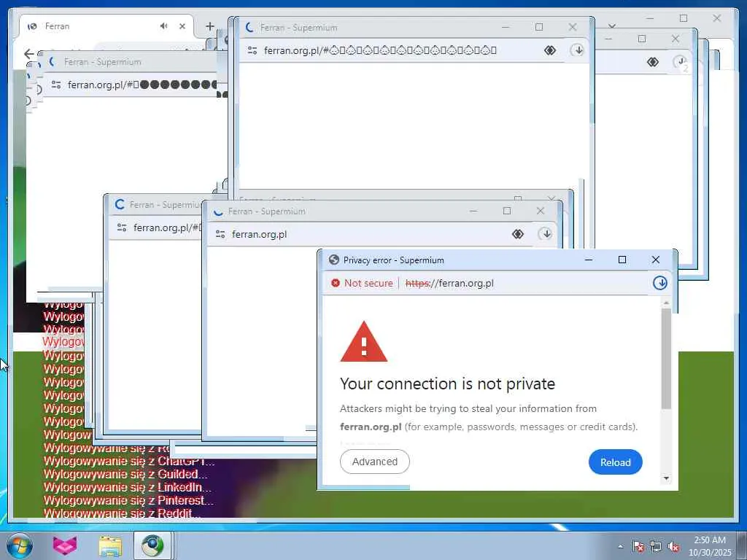Image resolution: width=747 pixels, height=560 pixels.
Task: Click site settings icon in left Ferran window
Action: 55,85
